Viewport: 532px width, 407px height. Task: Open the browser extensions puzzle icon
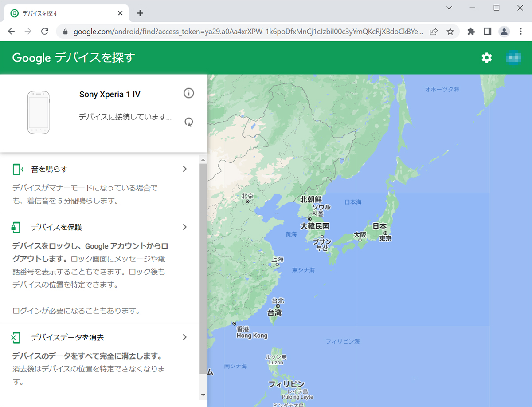pos(471,32)
